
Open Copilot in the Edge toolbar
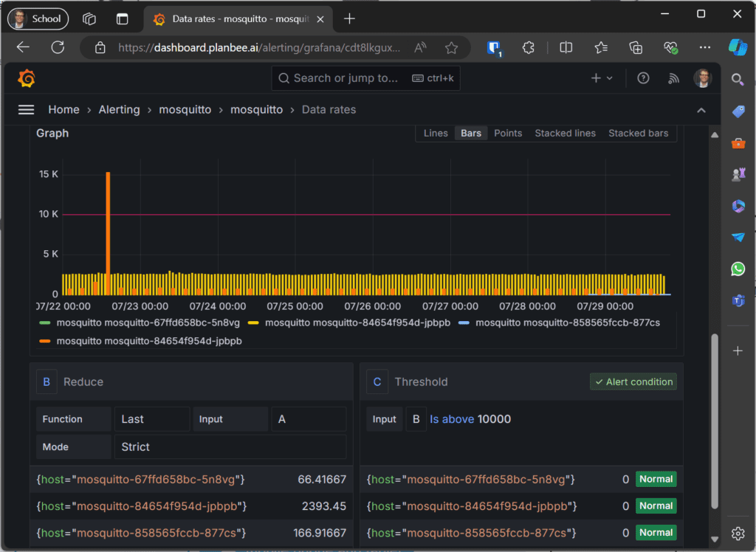tap(738, 46)
